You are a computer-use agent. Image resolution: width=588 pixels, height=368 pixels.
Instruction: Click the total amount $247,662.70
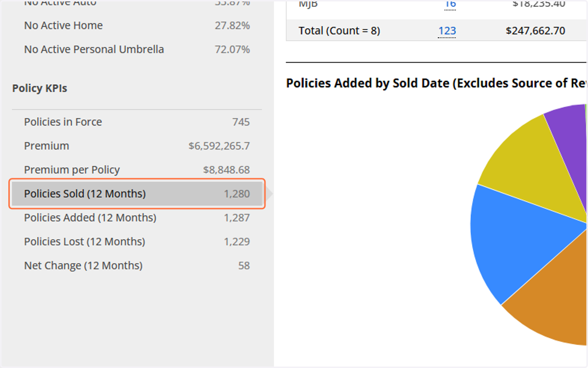536,31
